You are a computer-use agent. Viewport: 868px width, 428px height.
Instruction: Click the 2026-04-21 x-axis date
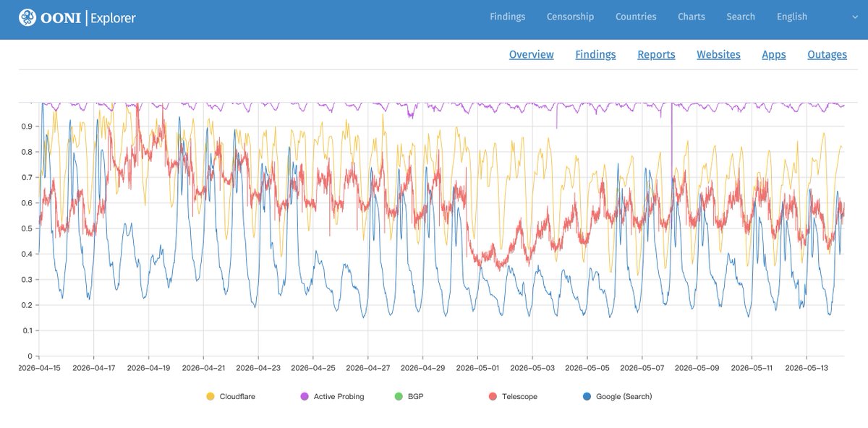203,367
